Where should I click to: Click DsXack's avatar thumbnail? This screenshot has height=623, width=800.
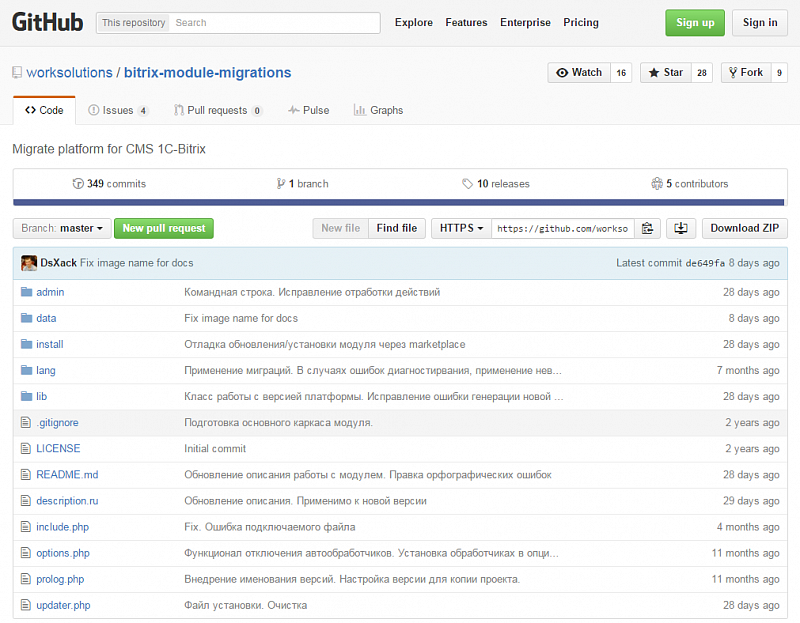tap(28, 263)
